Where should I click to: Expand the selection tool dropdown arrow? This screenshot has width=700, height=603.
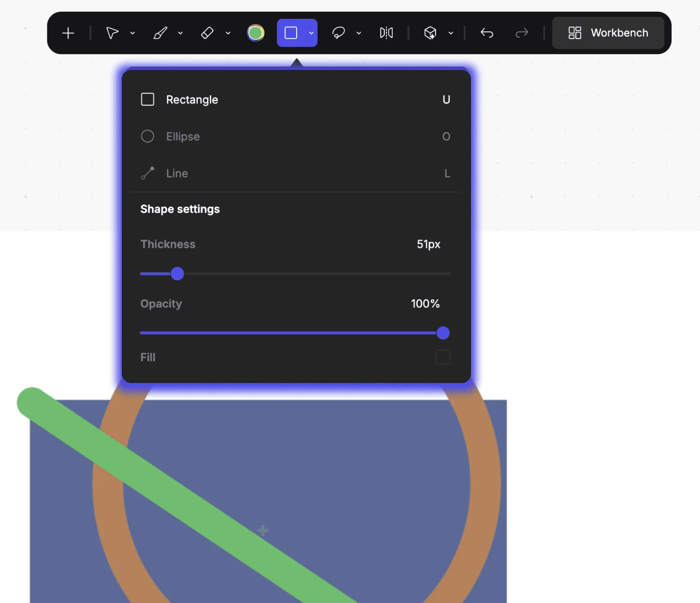point(132,33)
